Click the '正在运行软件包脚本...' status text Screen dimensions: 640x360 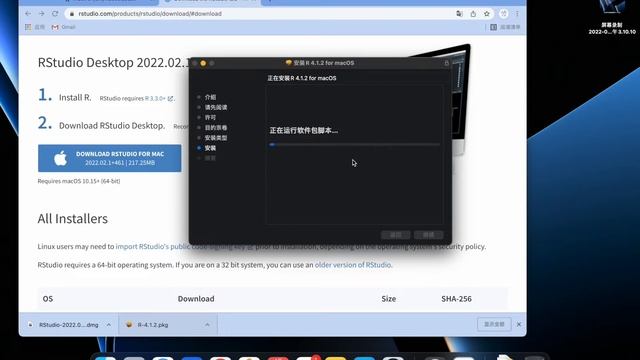point(304,131)
